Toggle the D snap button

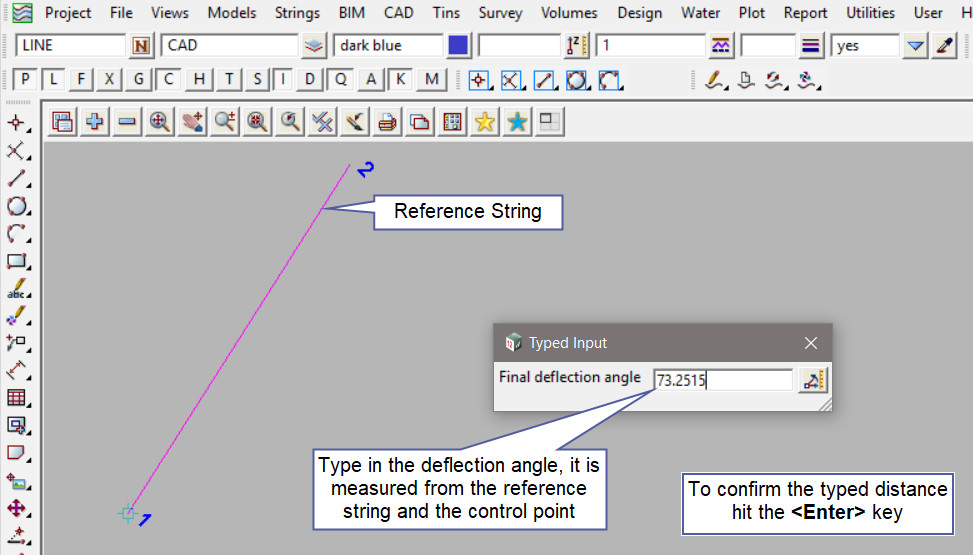coord(309,79)
